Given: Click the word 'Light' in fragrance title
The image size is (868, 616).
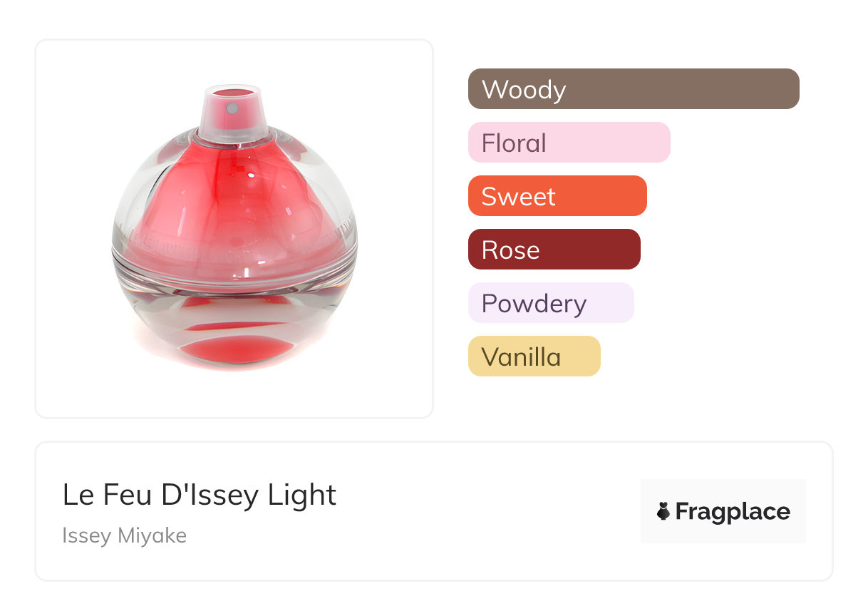Looking at the screenshot, I should [302, 495].
